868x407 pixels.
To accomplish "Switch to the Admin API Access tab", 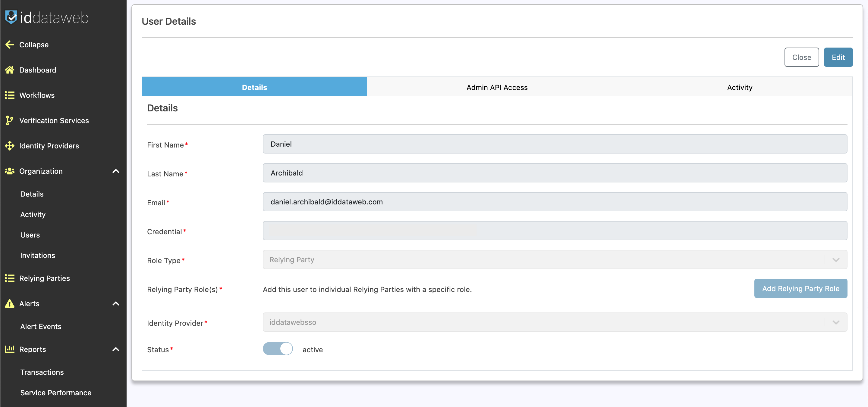I will [497, 87].
